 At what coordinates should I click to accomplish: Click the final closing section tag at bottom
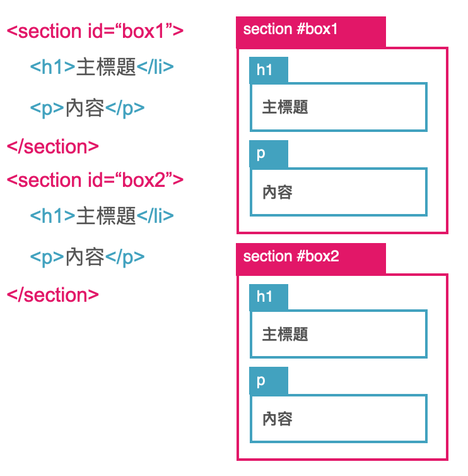tap(52, 295)
